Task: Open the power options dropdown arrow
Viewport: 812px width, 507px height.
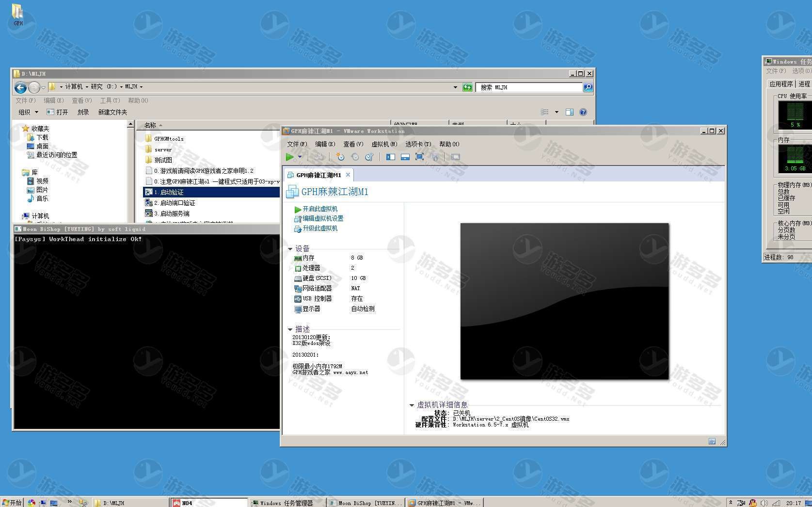Action: tap(300, 157)
